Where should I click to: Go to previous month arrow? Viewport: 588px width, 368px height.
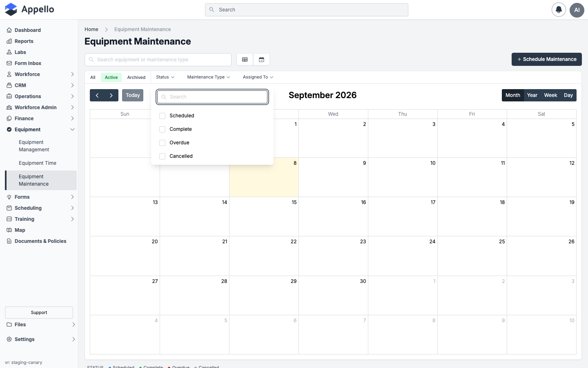coord(97,95)
